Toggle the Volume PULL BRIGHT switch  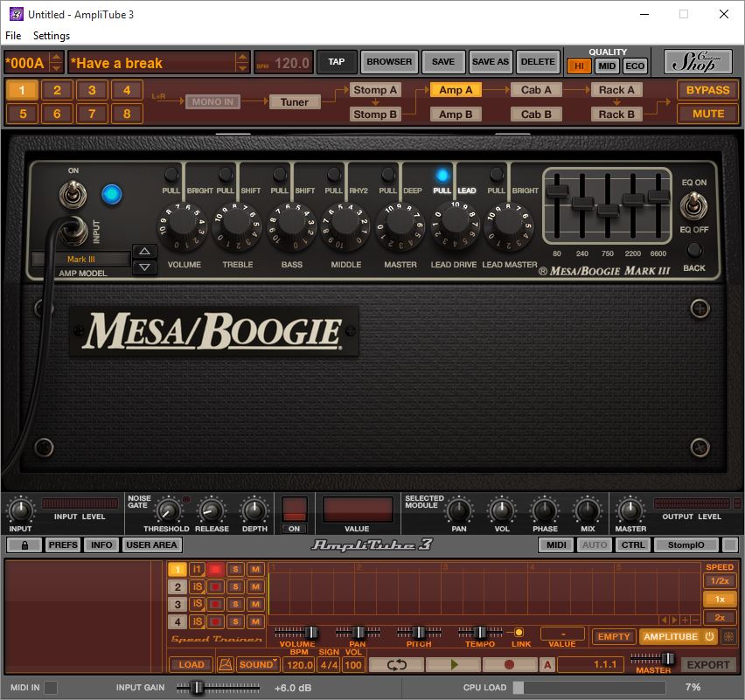pos(171,175)
